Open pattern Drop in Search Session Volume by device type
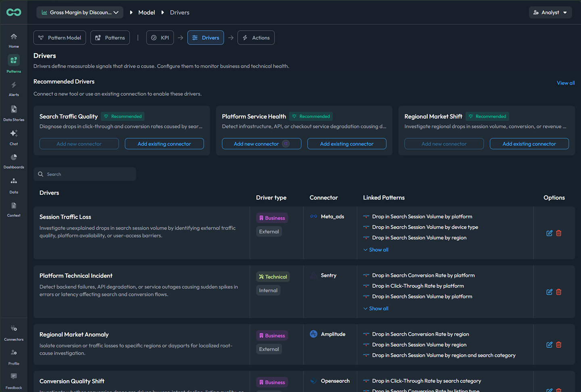This screenshot has width=581, height=392. point(425,227)
